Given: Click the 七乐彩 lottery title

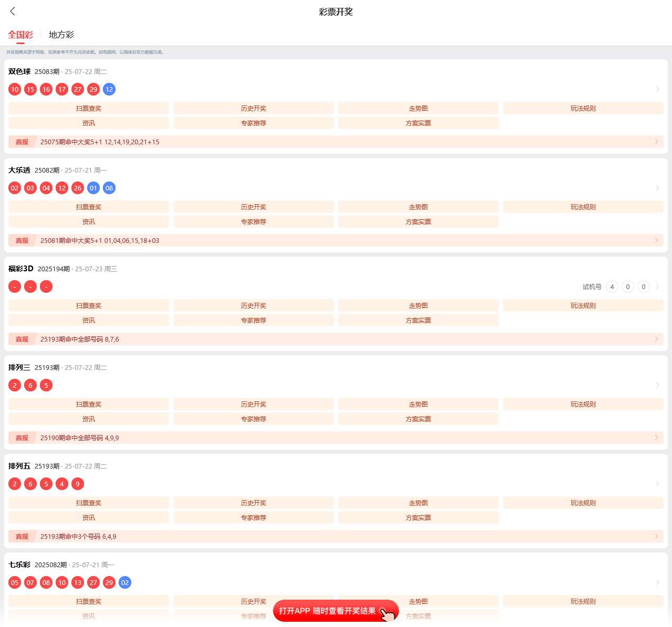Looking at the screenshot, I should pos(19,565).
